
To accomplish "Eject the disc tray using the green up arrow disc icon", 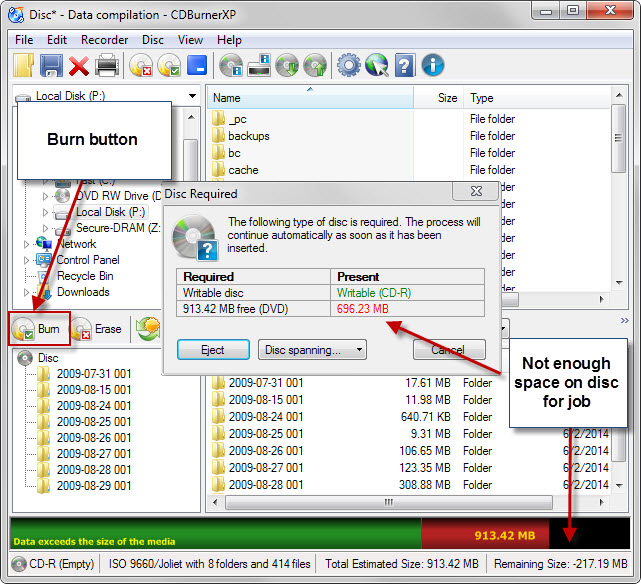I will pos(315,65).
